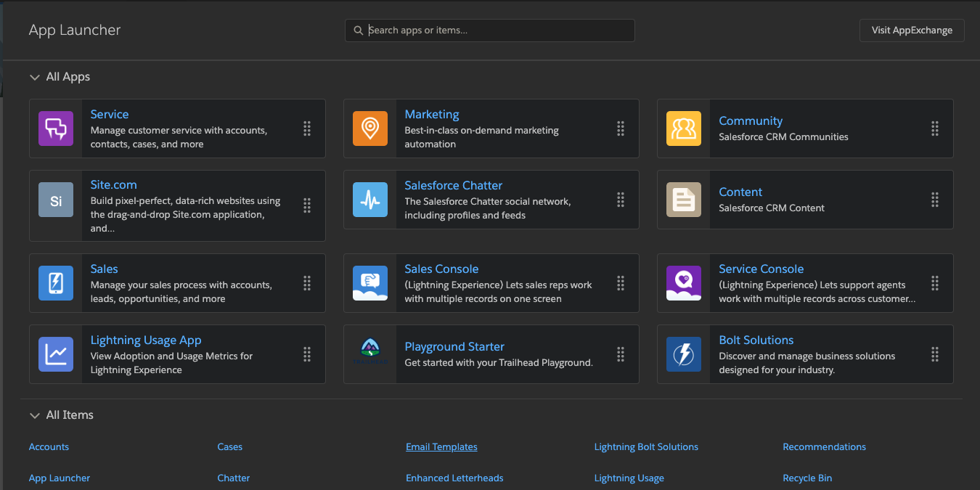
Task: Grab the drag handle on Service tile
Action: (x=307, y=128)
